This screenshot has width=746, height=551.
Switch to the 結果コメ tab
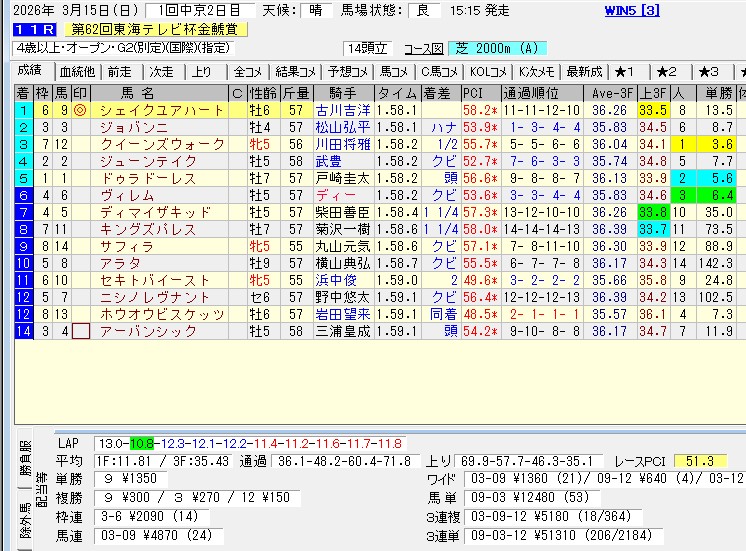pos(296,72)
